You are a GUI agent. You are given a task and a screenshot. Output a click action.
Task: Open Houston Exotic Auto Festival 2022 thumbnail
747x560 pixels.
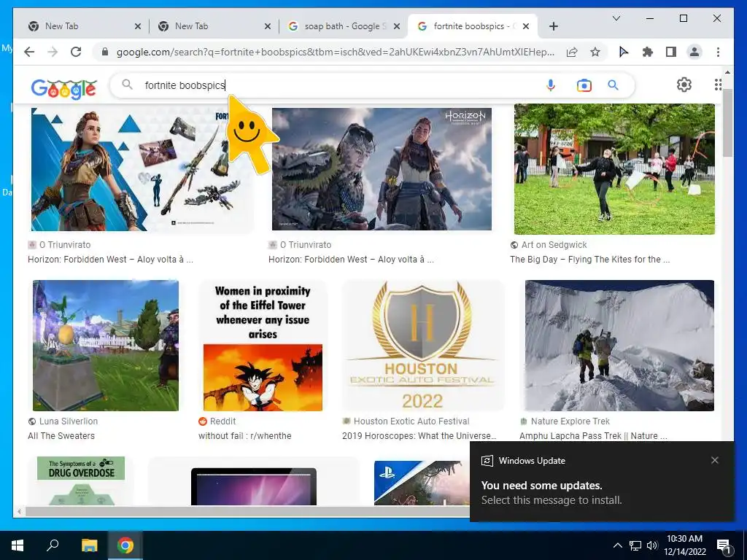[422, 345]
